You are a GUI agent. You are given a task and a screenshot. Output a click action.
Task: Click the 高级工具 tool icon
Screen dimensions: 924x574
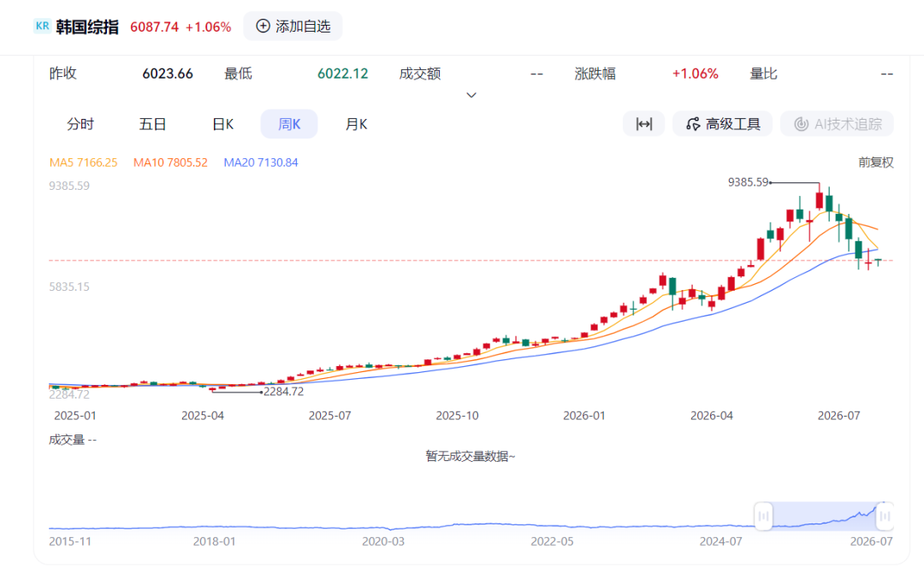[693, 124]
